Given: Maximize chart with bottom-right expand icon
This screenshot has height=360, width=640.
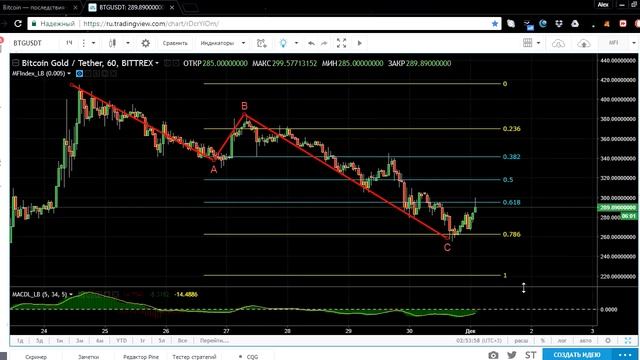Looking at the screenshot, I should click(628, 340).
